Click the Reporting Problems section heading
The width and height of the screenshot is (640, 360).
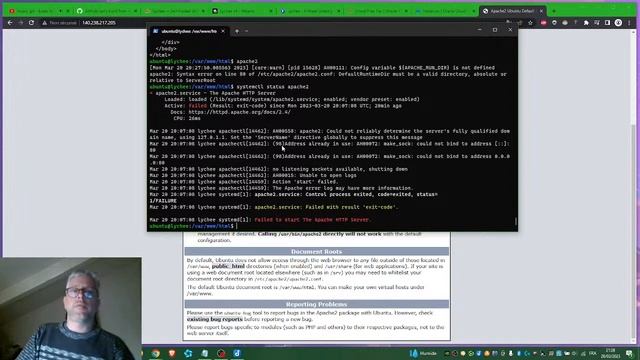[317, 304]
